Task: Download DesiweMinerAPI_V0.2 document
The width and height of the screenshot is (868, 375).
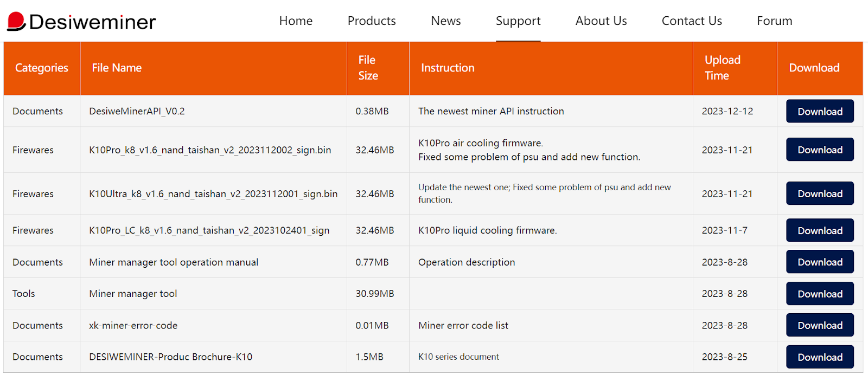Action: click(819, 111)
